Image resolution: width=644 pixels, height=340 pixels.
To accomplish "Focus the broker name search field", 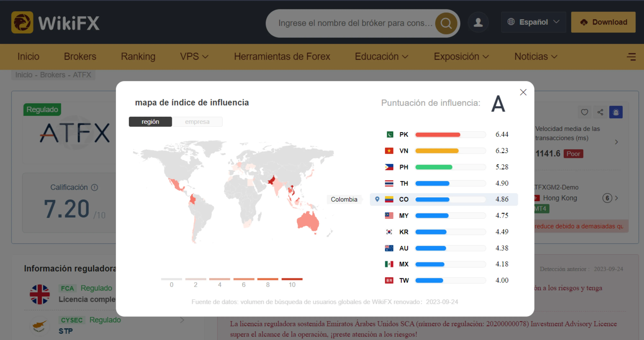I will tap(355, 23).
